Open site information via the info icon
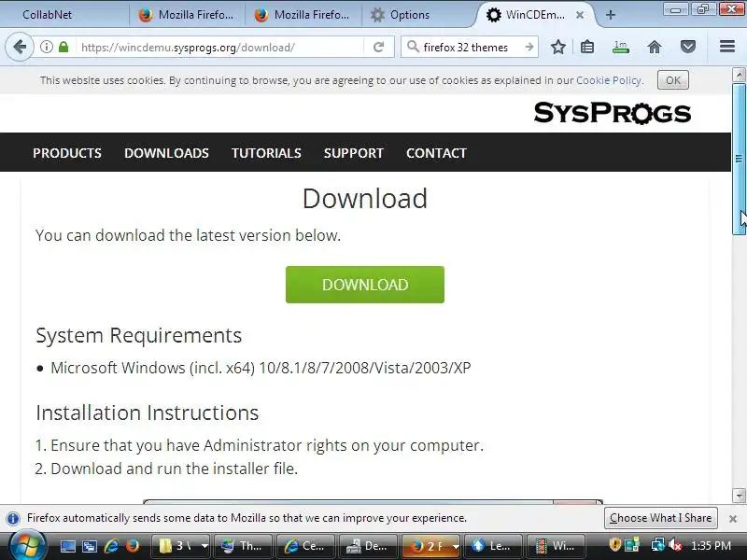747x560 pixels. (46, 48)
